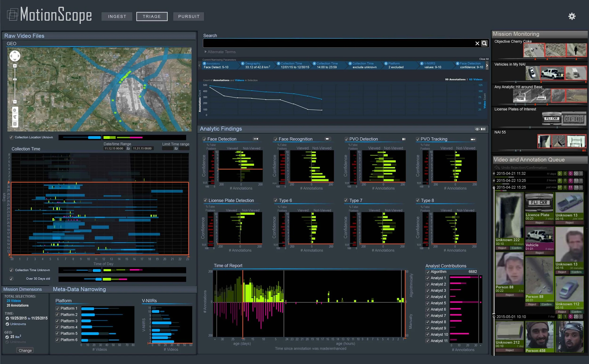Click the Over 30 Days old range bar
Viewport: 589px width, 364px height.
tap(122, 279)
